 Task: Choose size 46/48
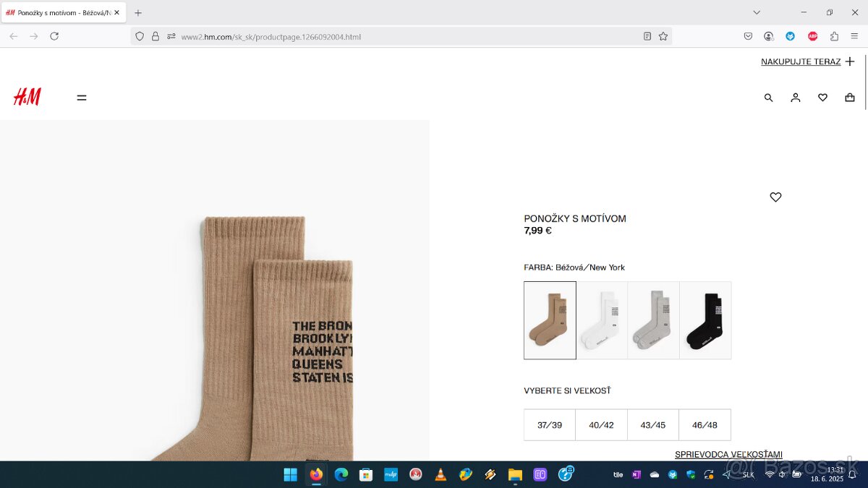(705, 425)
